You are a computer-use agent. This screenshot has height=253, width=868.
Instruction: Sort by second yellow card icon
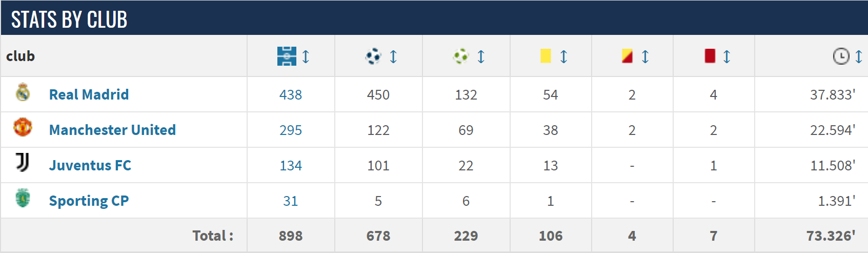tap(627, 56)
